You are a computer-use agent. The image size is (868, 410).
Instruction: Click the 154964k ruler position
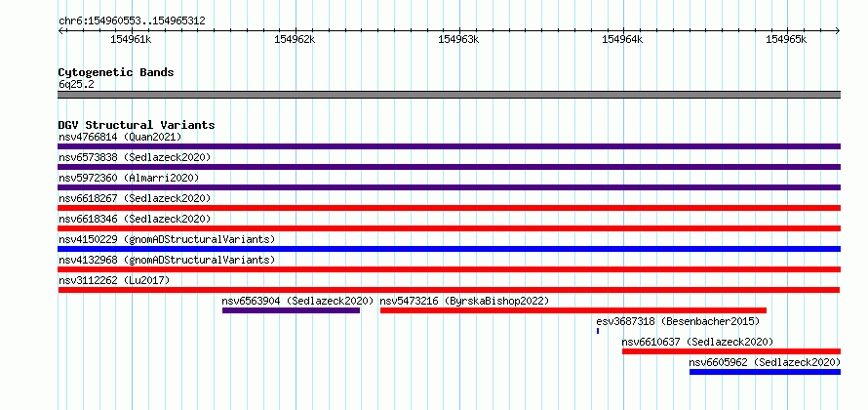pos(622,39)
